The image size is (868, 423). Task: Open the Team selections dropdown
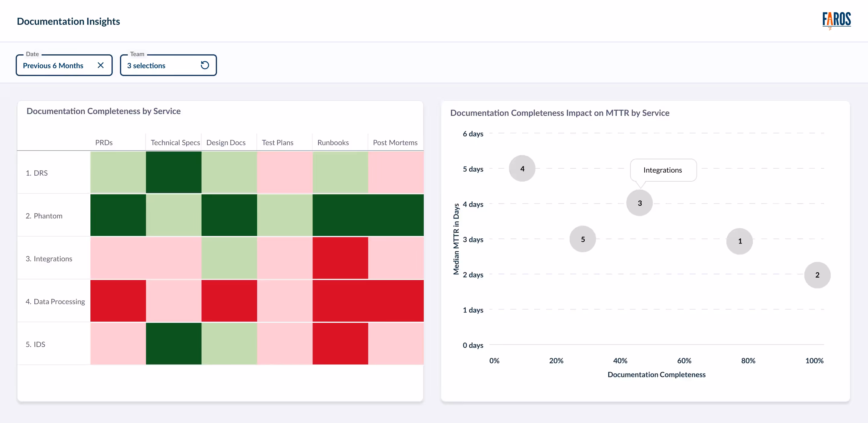click(146, 65)
